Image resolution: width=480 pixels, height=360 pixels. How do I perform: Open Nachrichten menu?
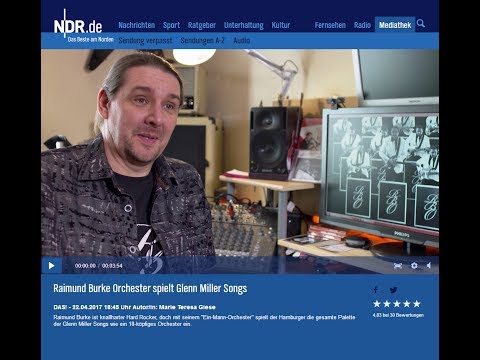137,25
